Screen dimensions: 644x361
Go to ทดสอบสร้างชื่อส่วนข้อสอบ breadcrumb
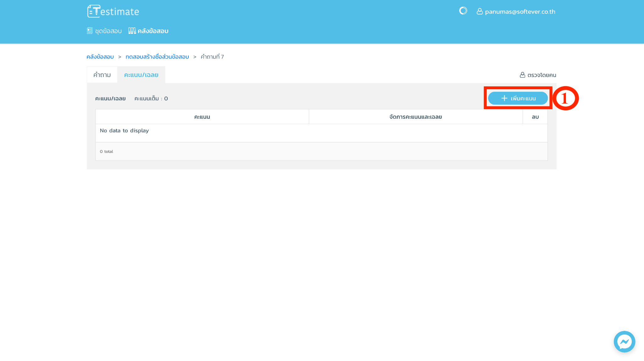click(157, 57)
